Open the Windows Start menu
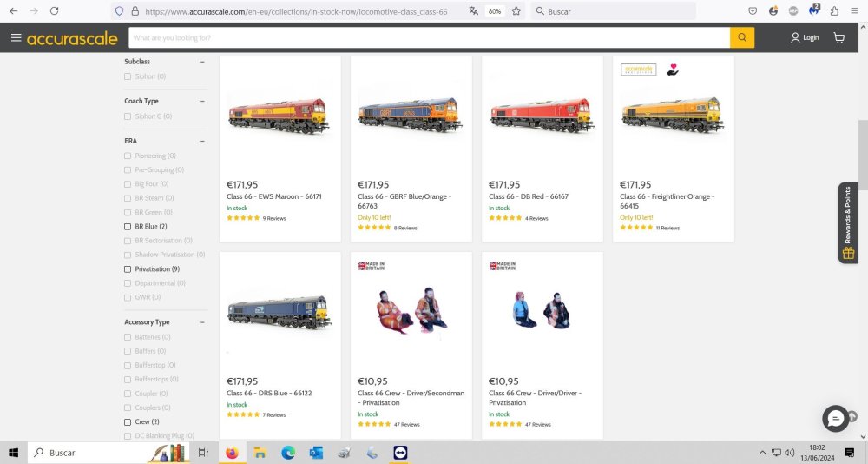Viewport: 868px width, 464px height. [13, 453]
